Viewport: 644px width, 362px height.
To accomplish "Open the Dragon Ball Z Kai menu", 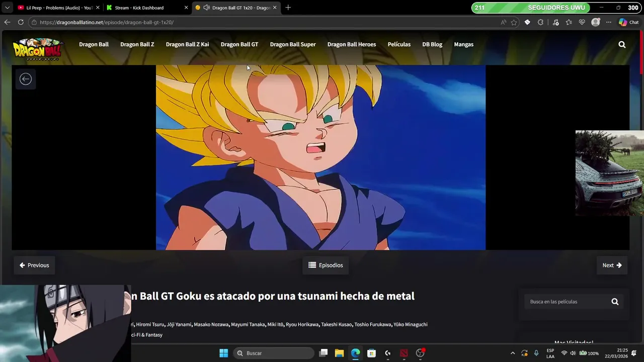I will (187, 44).
